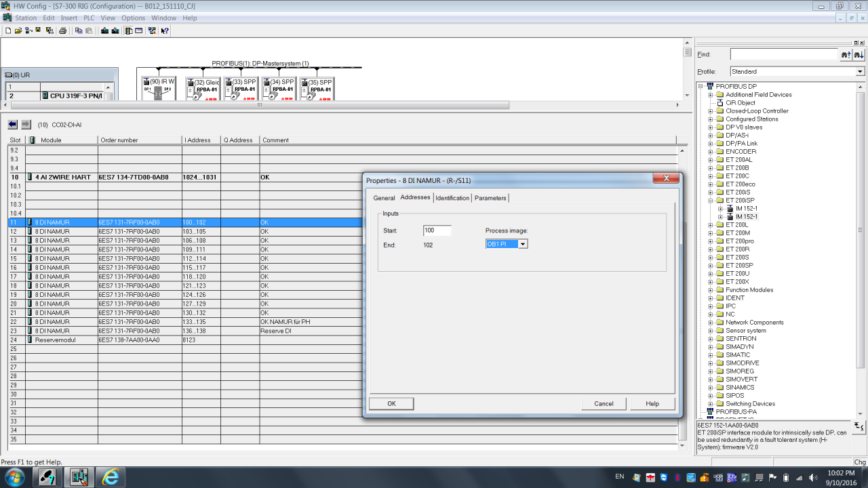Screen dimensions: 868x488
Task: Open the Station menu
Action: (26, 18)
